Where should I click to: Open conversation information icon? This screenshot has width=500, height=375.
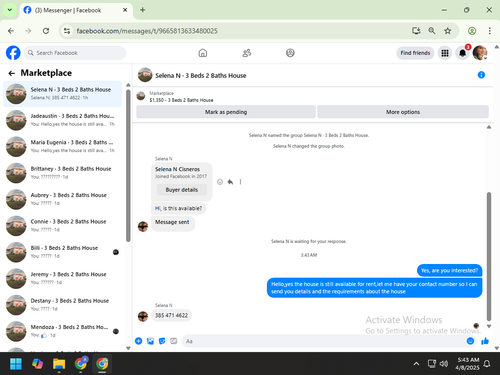click(x=481, y=75)
